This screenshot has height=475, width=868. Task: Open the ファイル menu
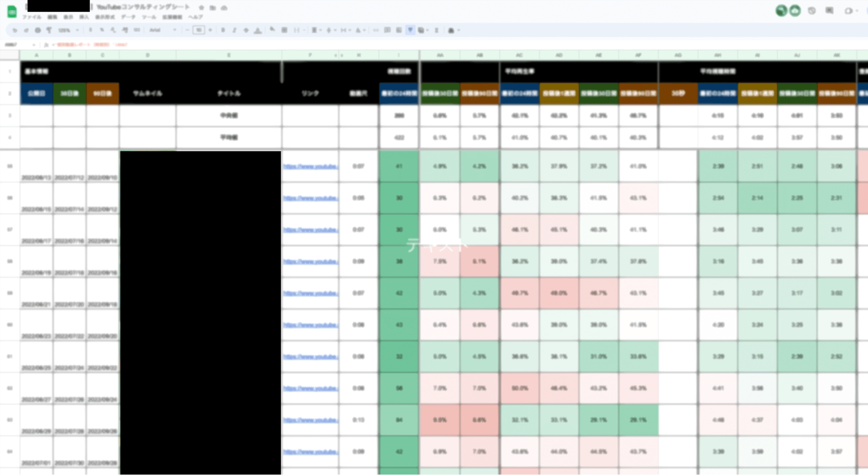coord(32,17)
